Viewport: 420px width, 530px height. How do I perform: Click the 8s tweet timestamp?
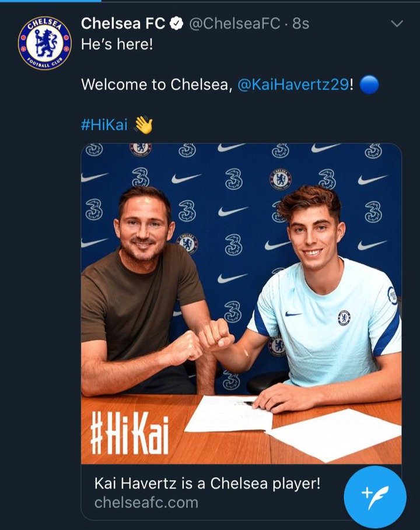[300, 24]
